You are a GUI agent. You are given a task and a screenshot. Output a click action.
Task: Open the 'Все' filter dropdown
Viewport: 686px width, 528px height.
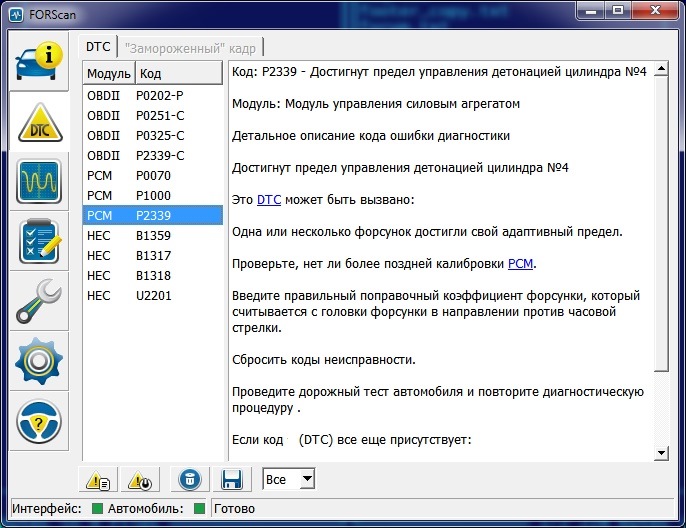click(x=288, y=479)
